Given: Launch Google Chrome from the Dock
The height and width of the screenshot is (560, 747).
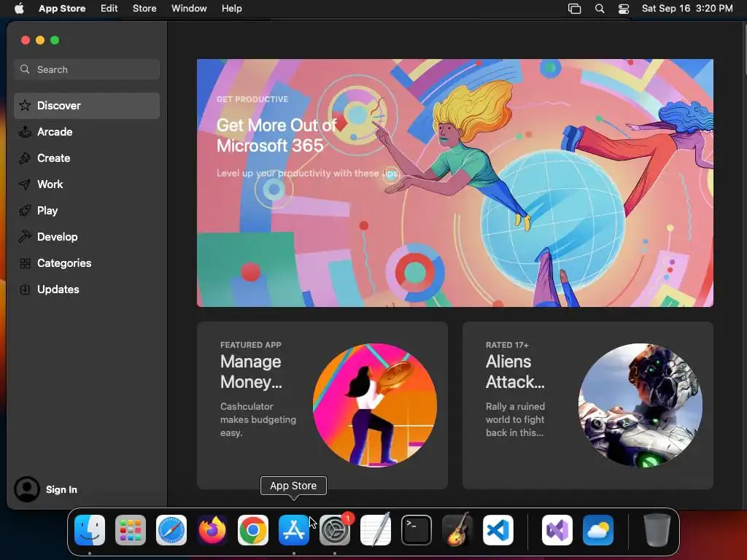Looking at the screenshot, I should coord(253,530).
